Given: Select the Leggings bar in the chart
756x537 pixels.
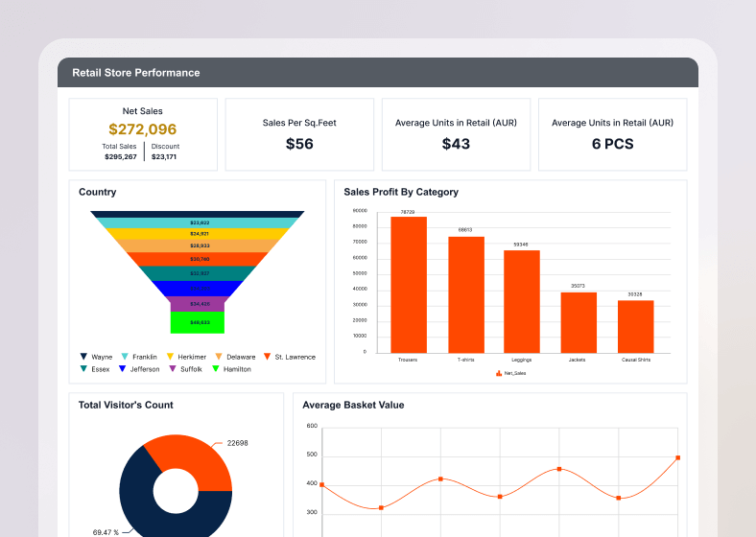Looking at the screenshot, I should [522, 302].
